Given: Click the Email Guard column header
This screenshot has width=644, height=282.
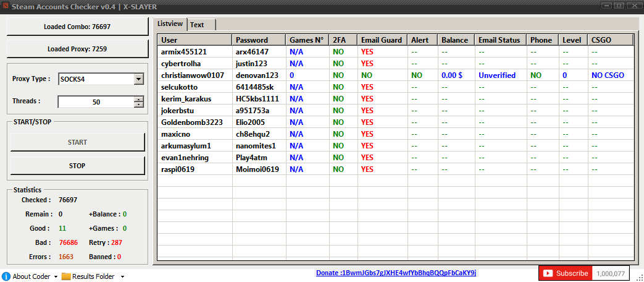Looking at the screenshot, I should coord(382,40).
